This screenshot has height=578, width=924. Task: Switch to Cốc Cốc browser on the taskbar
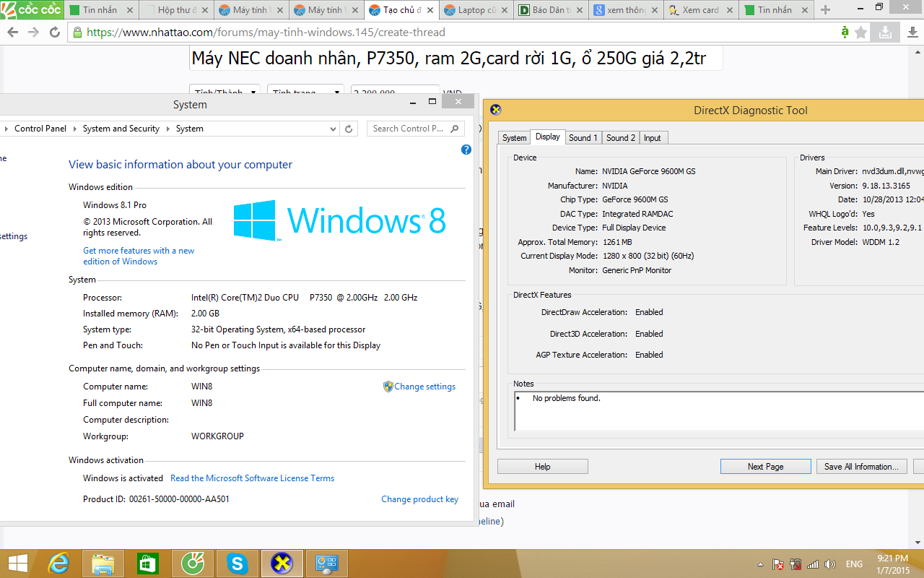tap(193, 564)
